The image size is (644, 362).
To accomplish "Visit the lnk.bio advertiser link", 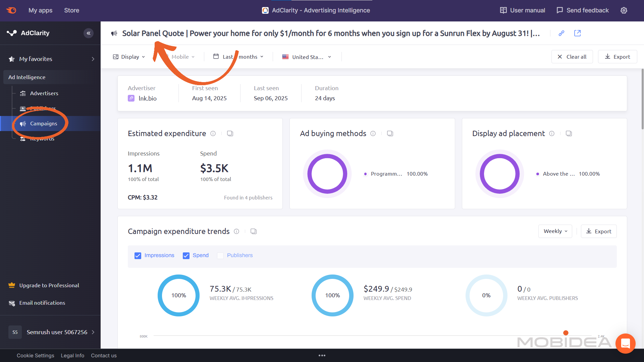I will click(x=148, y=98).
